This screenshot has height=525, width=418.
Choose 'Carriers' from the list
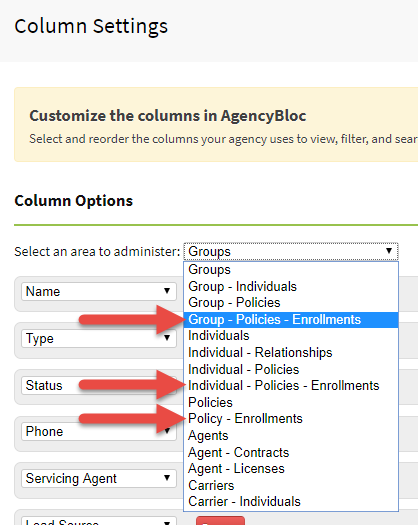tap(291, 485)
